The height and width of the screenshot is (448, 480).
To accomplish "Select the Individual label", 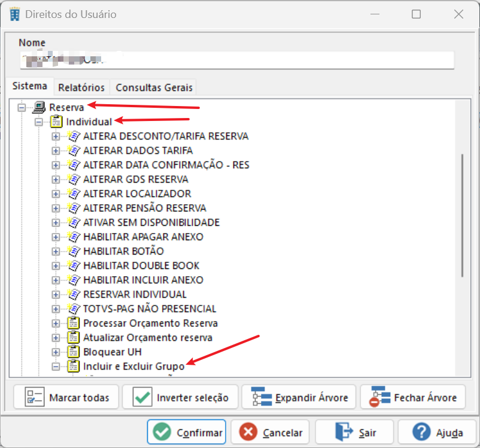I will [89, 122].
